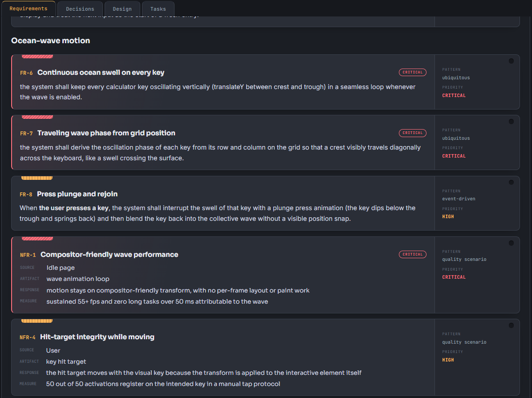
Task: Click the red striped marker above NFR-1
Action: click(37, 239)
